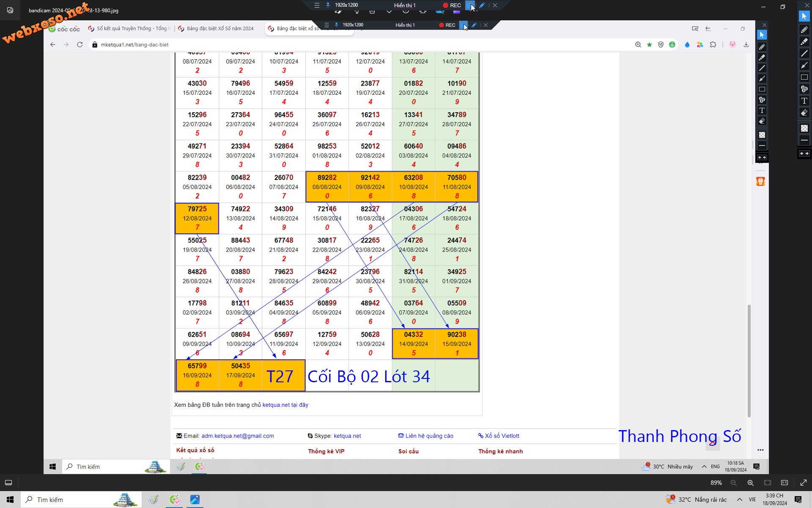The height and width of the screenshot is (508, 812).
Task: Choose the rectangle tool in live Bandicam toolbar
Action: 804,77
